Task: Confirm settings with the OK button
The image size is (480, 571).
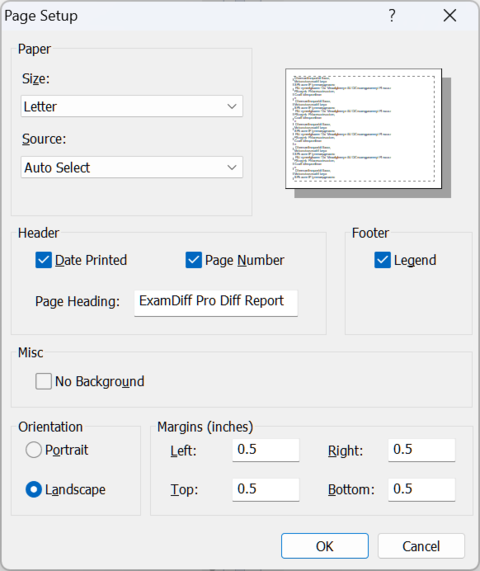Action: point(325,546)
